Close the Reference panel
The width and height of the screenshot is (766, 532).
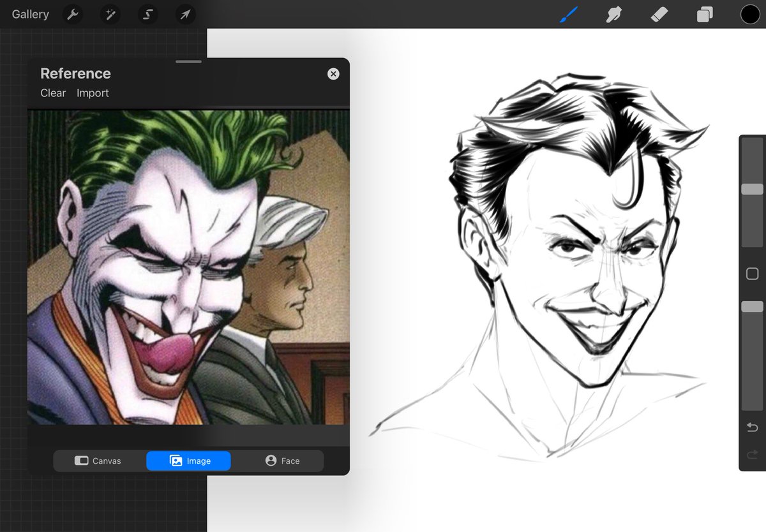tap(333, 73)
